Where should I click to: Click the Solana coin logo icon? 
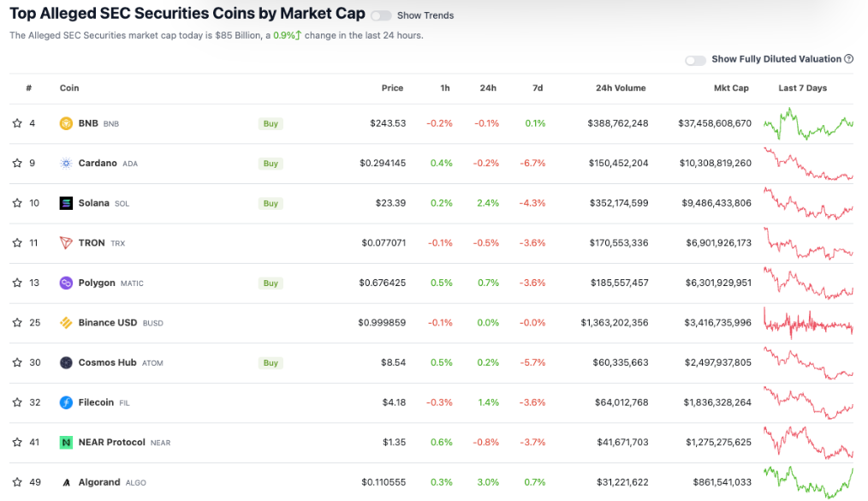(66, 203)
